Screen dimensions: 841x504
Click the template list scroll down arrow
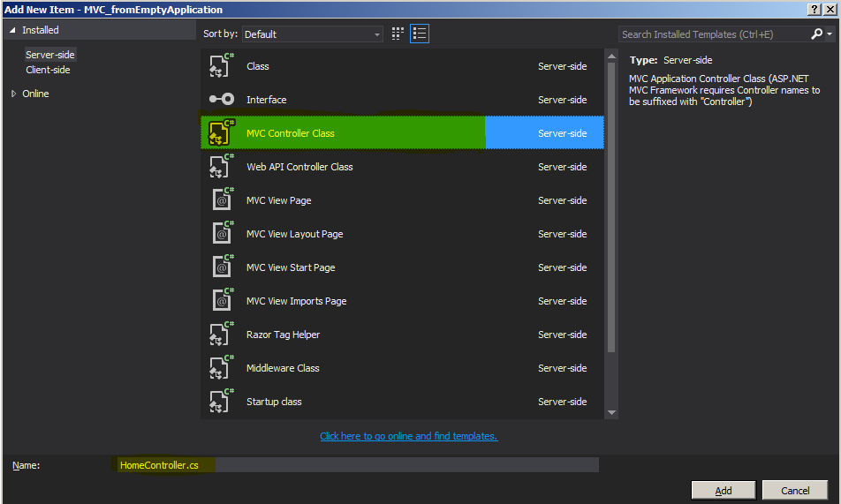coord(611,412)
